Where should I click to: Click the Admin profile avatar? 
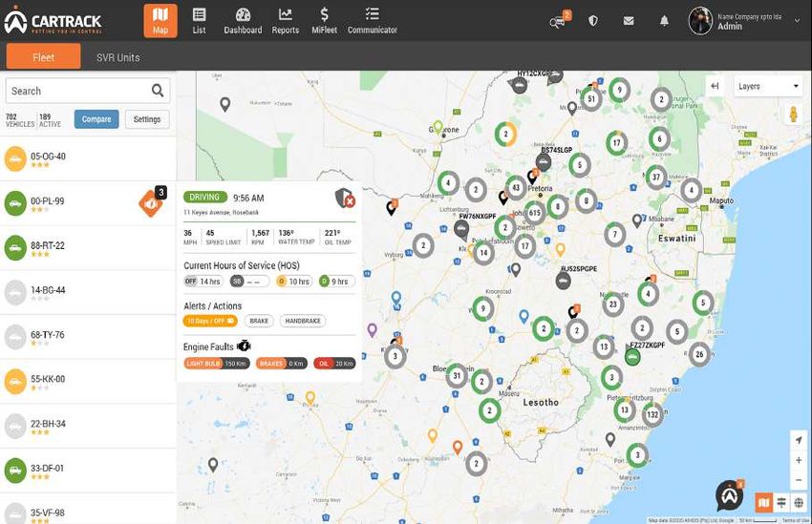pos(700,21)
